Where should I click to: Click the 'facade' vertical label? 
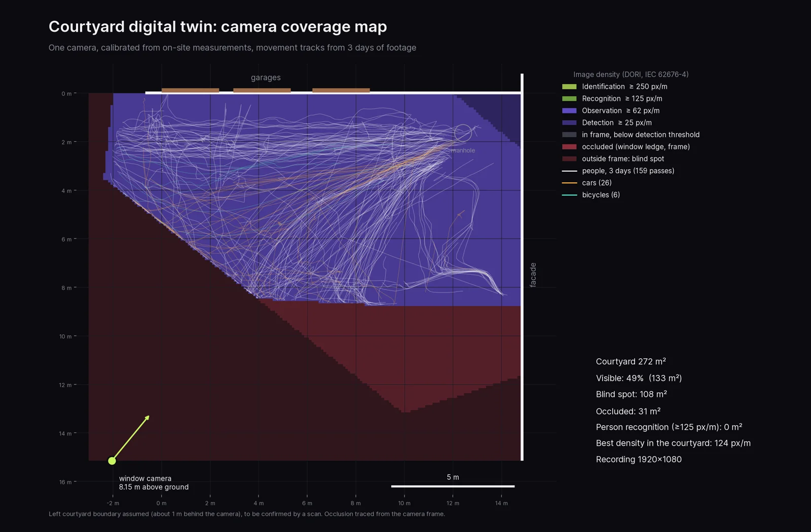point(533,275)
